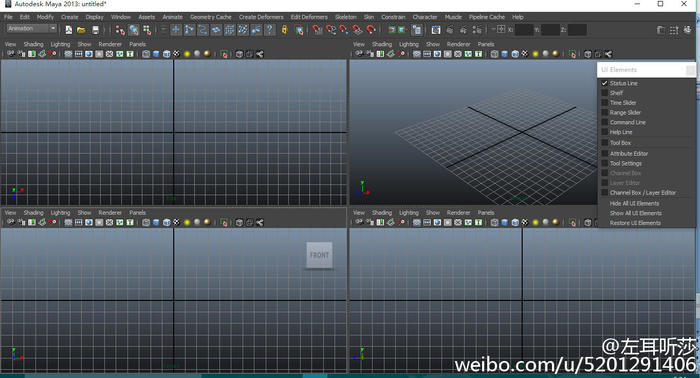700x378 pixels.
Task: Enable the Tool Settings checkbox
Action: pos(604,163)
